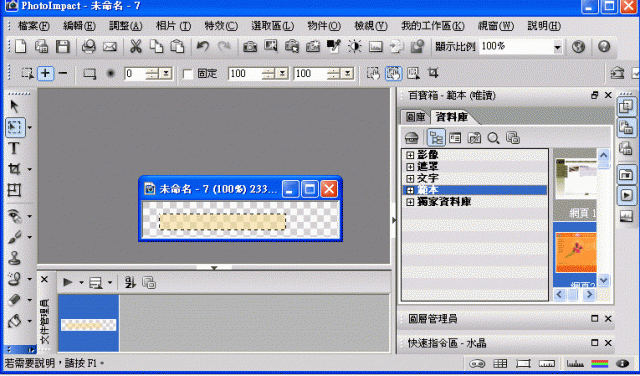
Task: Select the orange flower template thumbnail
Action: [x=575, y=254]
